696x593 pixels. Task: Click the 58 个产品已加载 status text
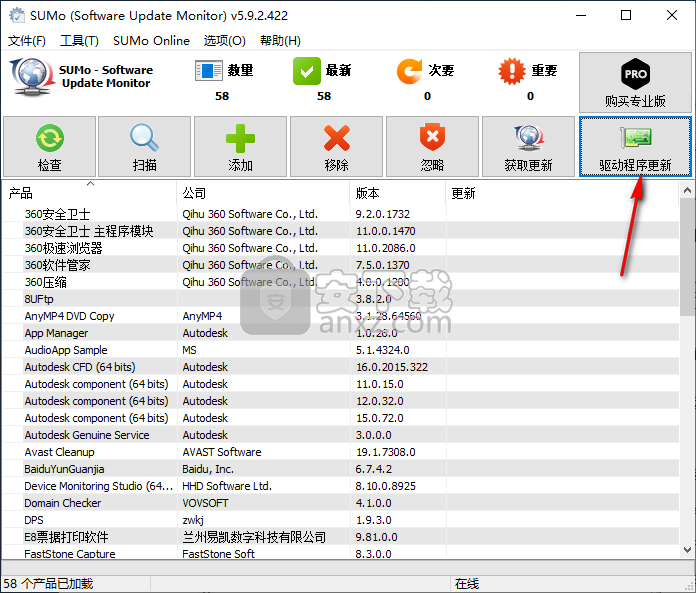click(48, 583)
